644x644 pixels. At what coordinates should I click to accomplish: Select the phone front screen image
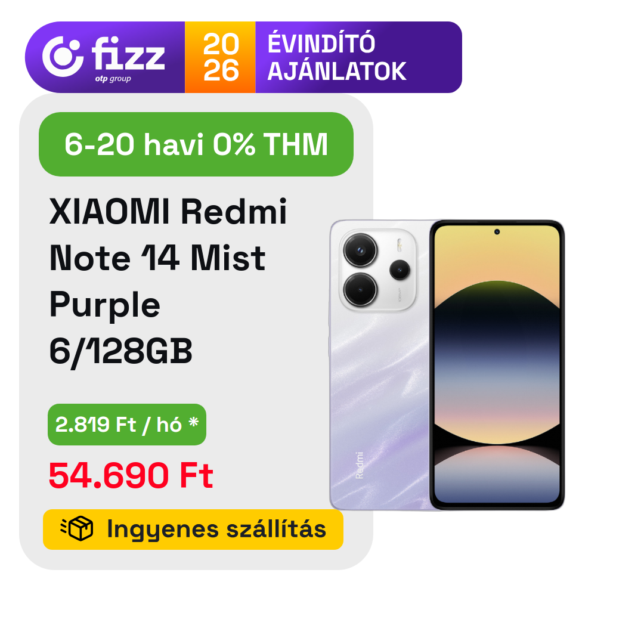pos(497,365)
